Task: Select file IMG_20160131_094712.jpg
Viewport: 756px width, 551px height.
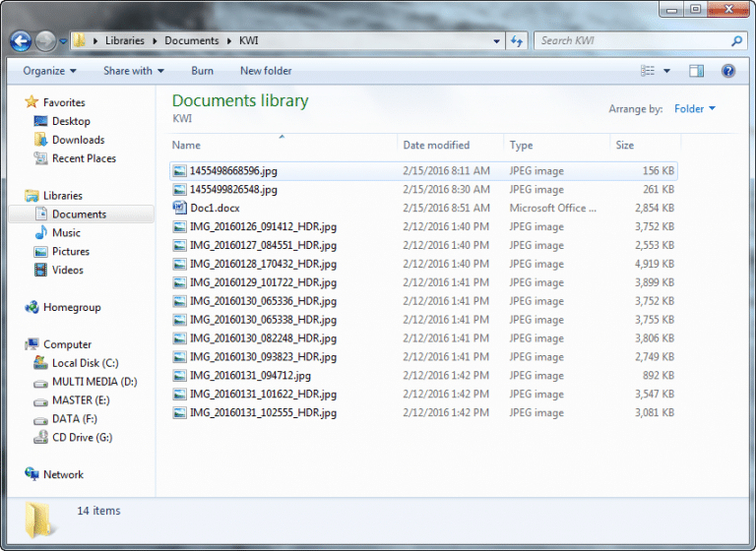Action: (250, 376)
